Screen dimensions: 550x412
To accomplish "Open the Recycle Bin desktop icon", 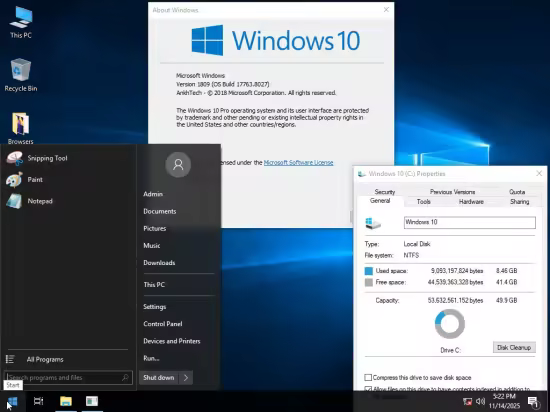I will (21, 74).
